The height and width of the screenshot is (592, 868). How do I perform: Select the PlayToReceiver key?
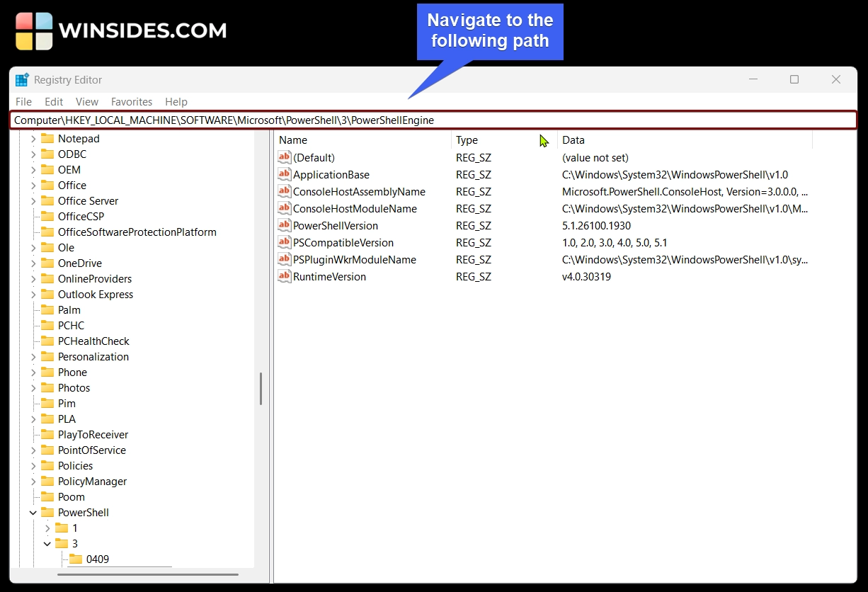coord(93,434)
